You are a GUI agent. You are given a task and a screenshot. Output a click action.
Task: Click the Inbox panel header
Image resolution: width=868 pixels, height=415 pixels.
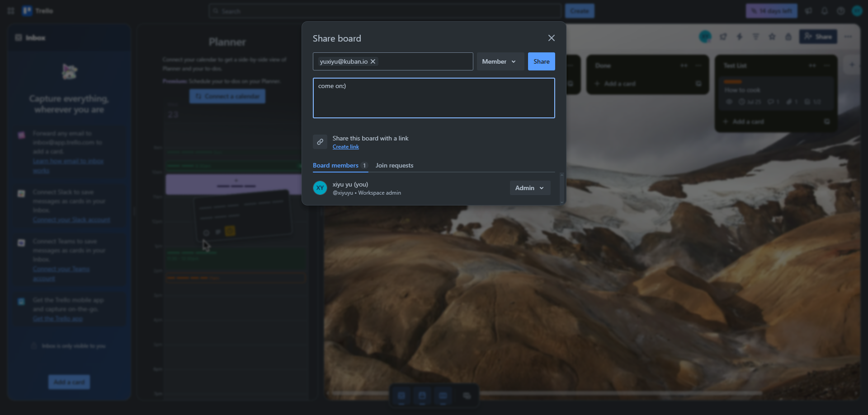pyautogui.click(x=69, y=37)
